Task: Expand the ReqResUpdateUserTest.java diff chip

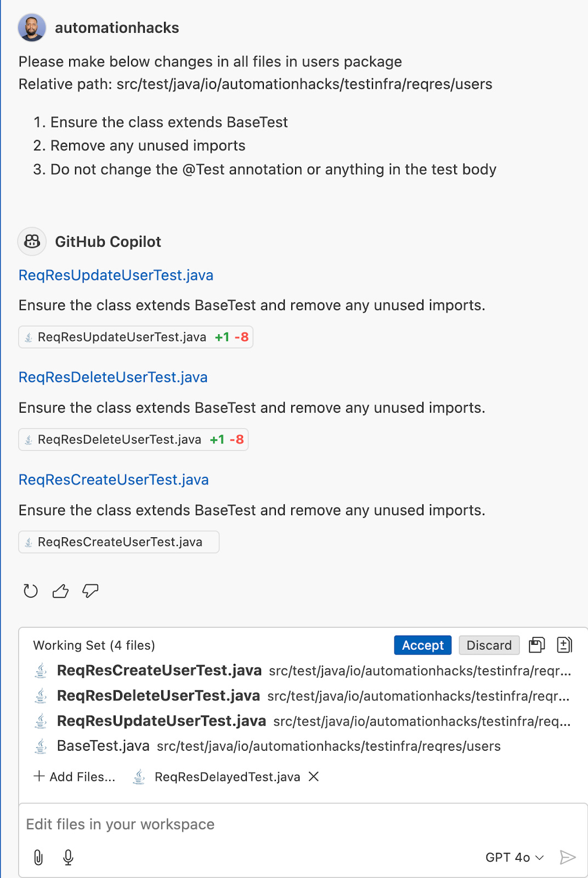Action: pos(135,337)
